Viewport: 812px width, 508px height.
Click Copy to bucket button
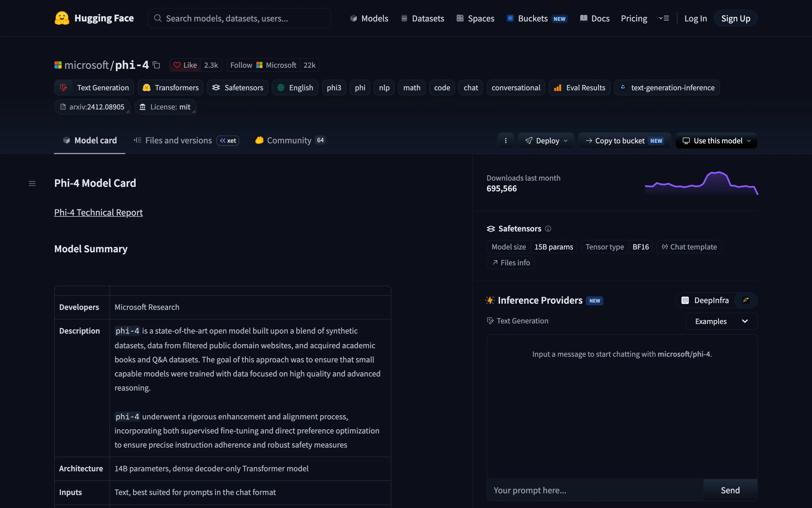[625, 141]
